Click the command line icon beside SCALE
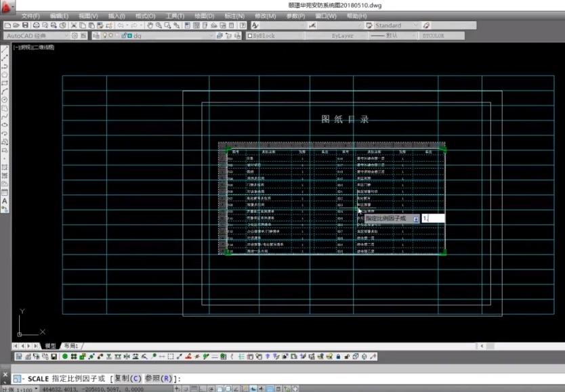The height and width of the screenshot is (392, 565). (x=17, y=378)
